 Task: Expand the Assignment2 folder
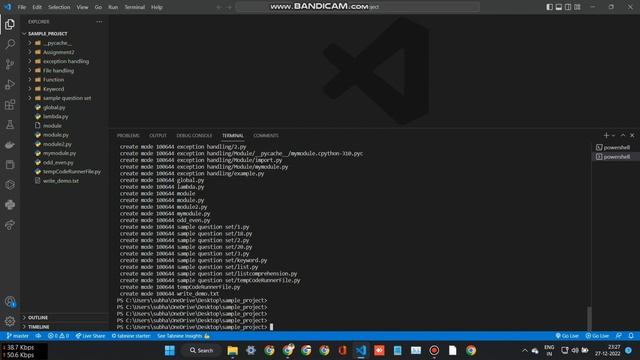(x=58, y=52)
